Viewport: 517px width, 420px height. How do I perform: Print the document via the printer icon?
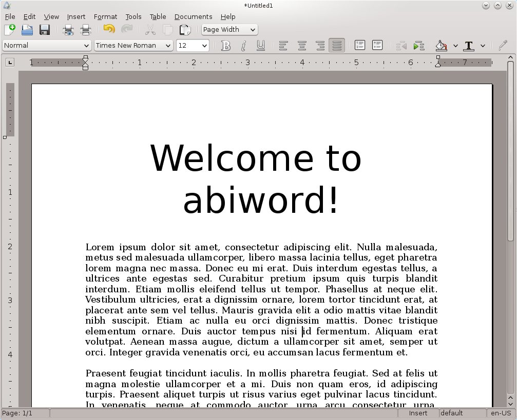pyautogui.click(x=86, y=30)
